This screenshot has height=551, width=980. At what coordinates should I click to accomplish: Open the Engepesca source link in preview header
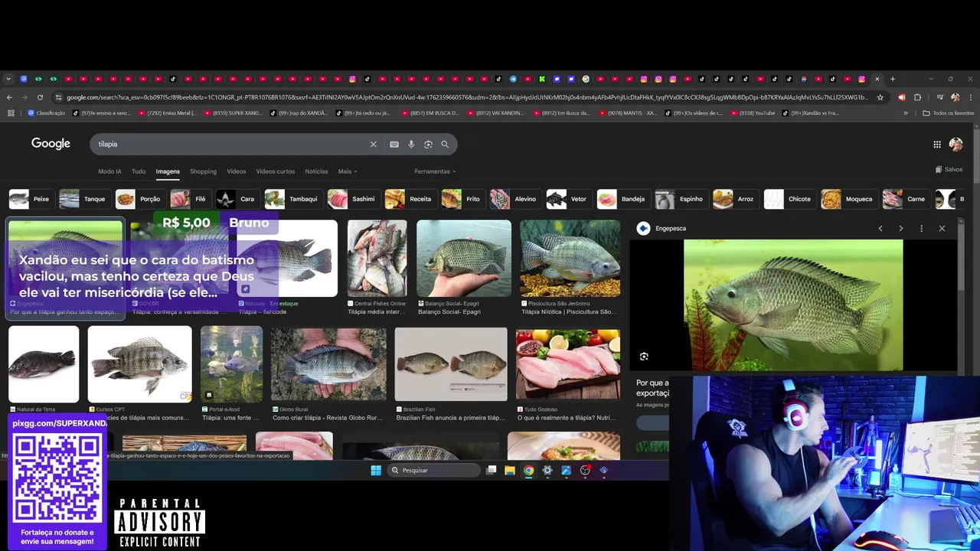(663, 228)
